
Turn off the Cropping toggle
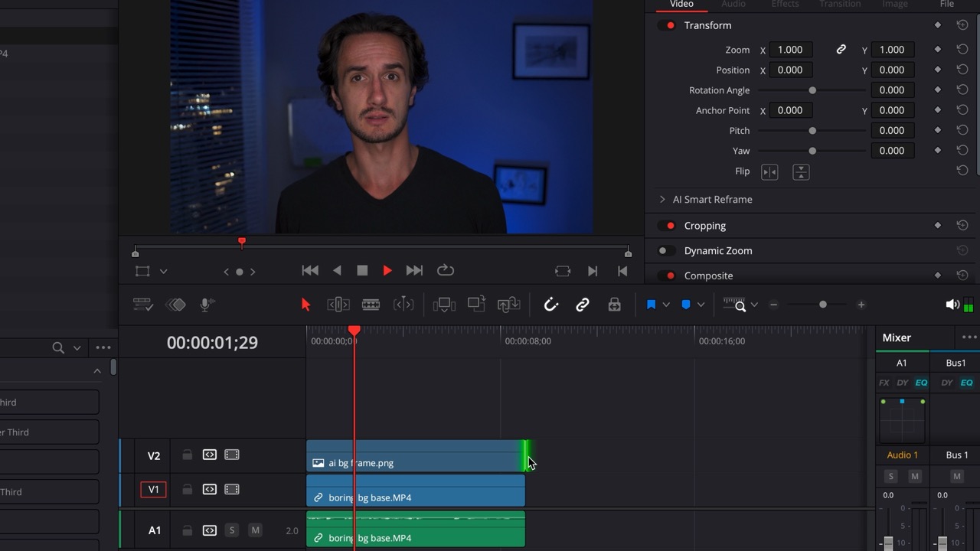pos(668,226)
